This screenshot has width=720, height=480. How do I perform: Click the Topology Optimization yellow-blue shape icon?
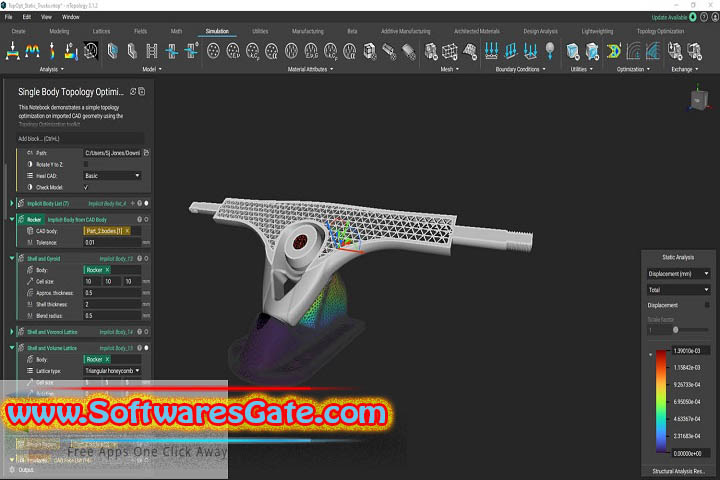[613, 51]
